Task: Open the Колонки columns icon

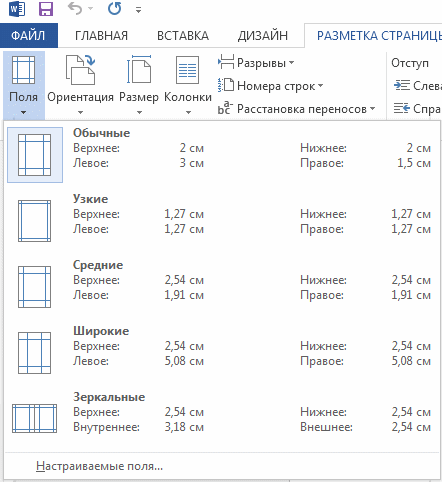Action: (188, 70)
